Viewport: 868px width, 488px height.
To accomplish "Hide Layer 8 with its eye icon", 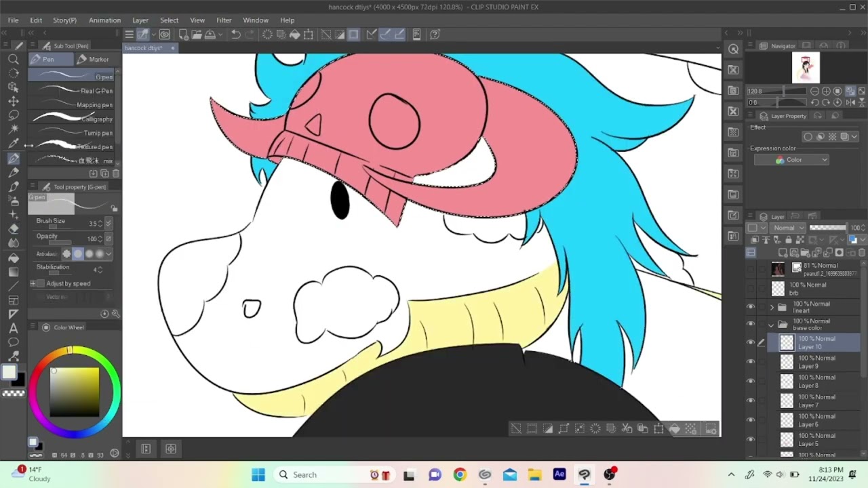I will click(x=751, y=381).
